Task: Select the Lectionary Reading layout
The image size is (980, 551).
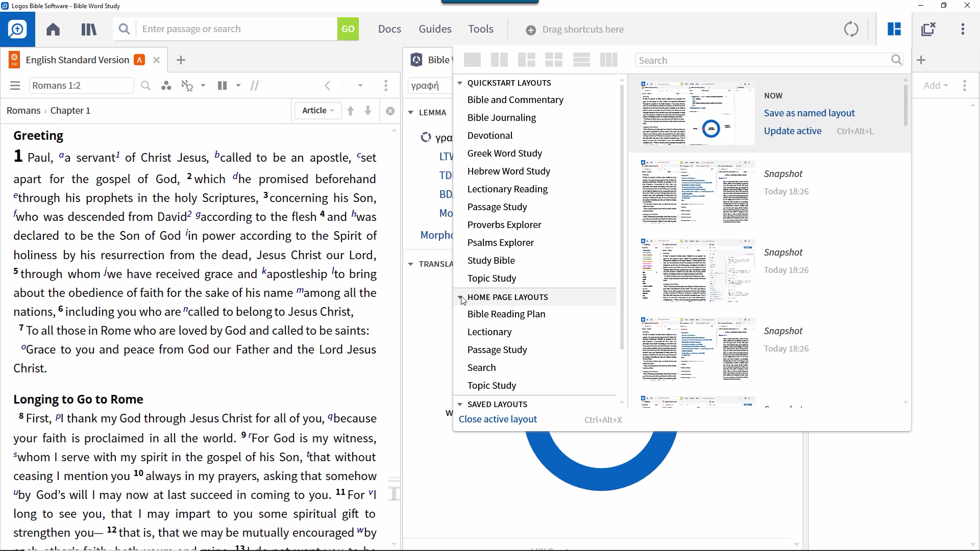Action: (x=507, y=189)
